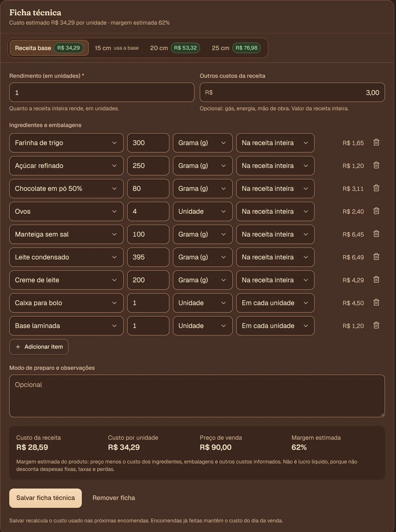The image size is (396, 532).
Task: Select the Receita base tab
Action: tap(49, 48)
